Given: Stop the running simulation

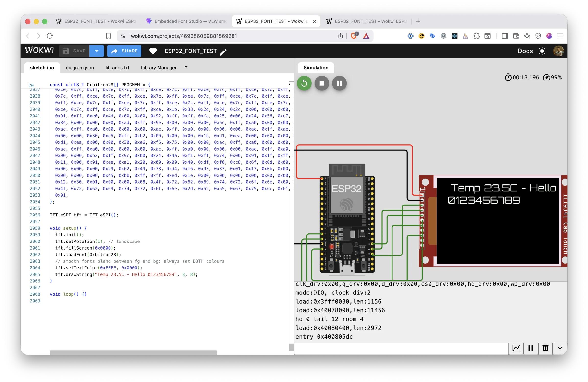Looking at the screenshot, I should [322, 83].
